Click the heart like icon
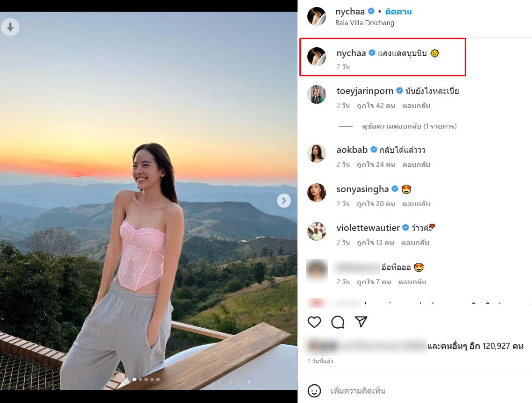This screenshot has width=532, height=403. (x=314, y=322)
